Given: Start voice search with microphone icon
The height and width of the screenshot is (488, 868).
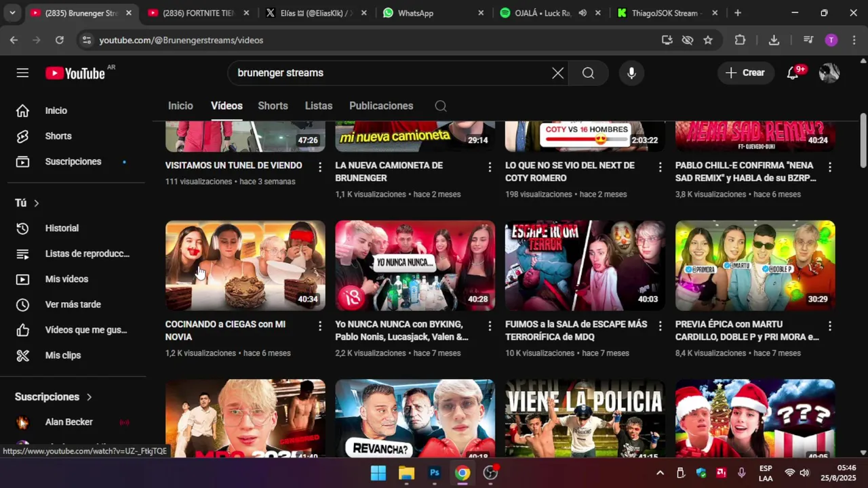Looking at the screenshot, I should [x=631, y=73].
